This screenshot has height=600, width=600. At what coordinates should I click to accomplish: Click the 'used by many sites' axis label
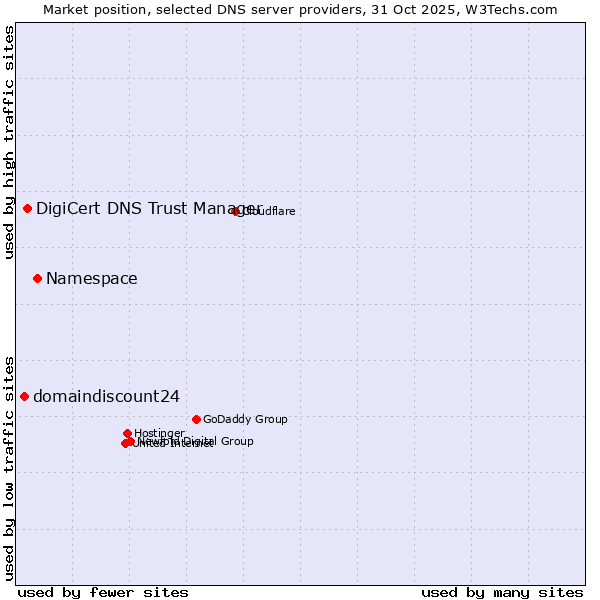(x=502, y=592)
